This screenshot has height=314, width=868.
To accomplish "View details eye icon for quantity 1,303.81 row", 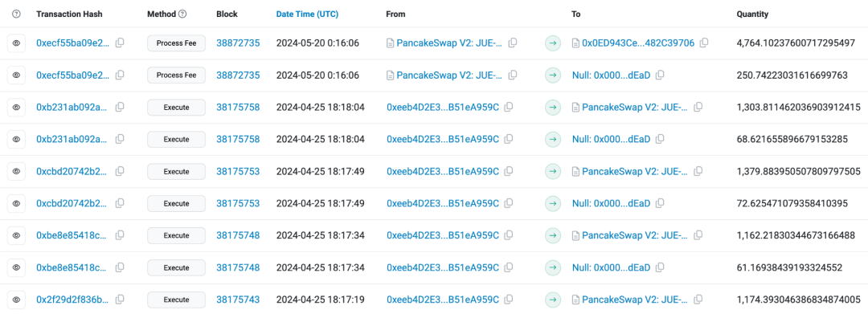I will (x=16, y=108).
